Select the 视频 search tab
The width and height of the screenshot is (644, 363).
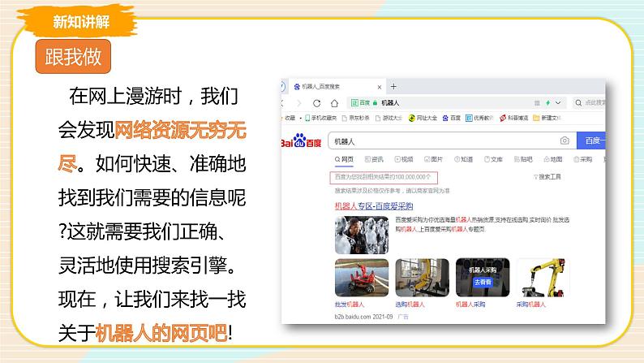click(405, 160)
